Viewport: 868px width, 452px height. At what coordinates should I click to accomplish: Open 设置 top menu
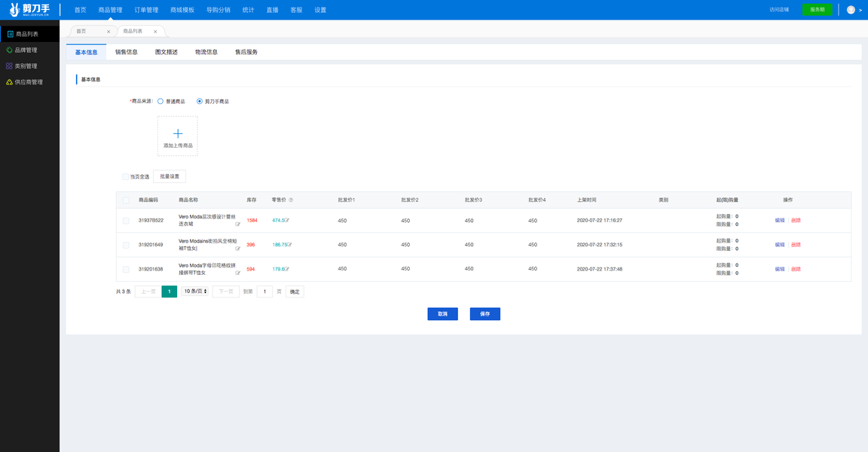point(320,10)
